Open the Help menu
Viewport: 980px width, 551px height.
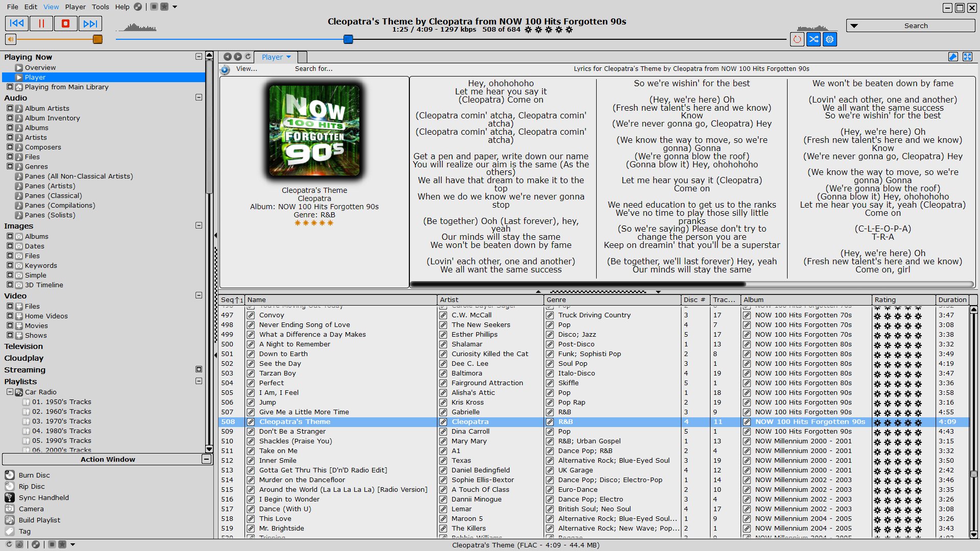click(122, 7)
